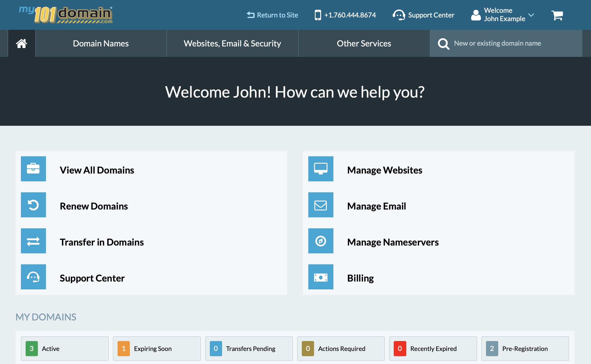Click the Manage Websites monitor icon
The width and height of the screenshot is (591, 364).
coord(321,169)
